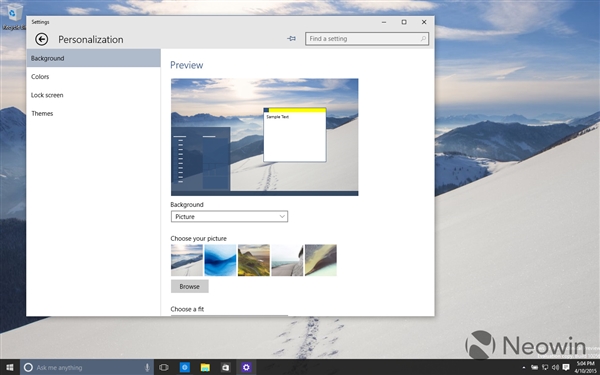Click the Browse button
600x375 pixels.
(x=189, y=286)
